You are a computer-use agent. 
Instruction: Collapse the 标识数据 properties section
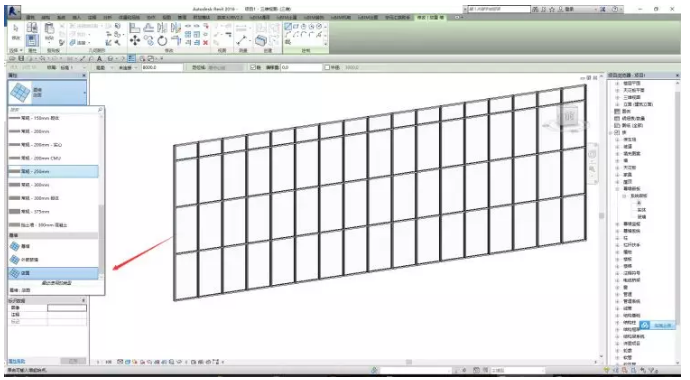tap(84, 300)
